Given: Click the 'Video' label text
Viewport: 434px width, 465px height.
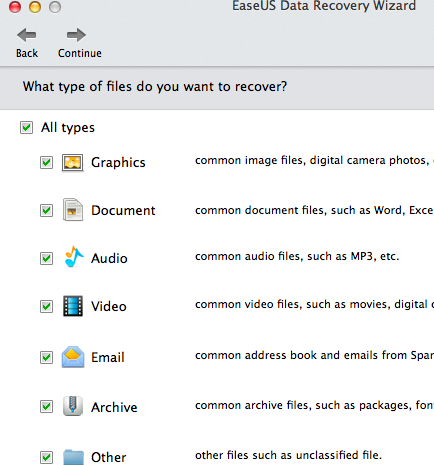Looking at the screenshot, I should coord(109,306).
